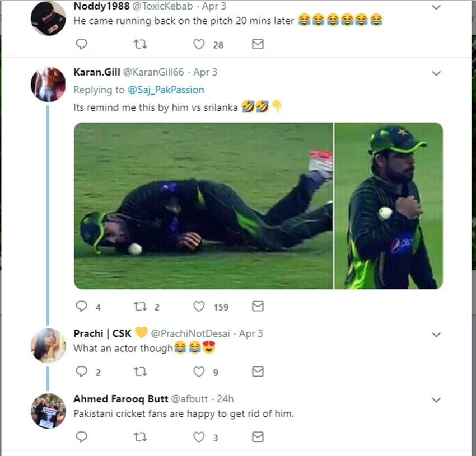Image resolution: width=476 pixels, height=456 pixels.
Task: Retweet Prachi's 'What an actor' tweet
Action: (142, 372)
